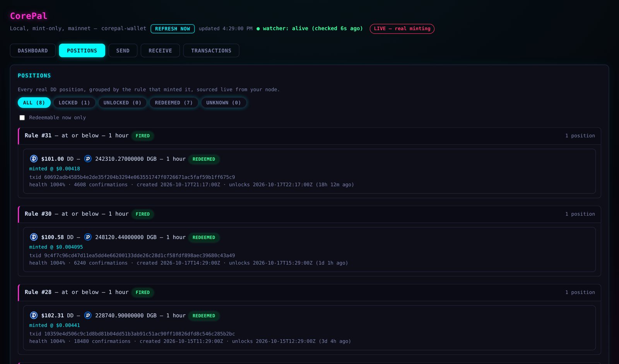Image resolution: width=619 pixels, height=364 pixels.
Task: Click the DGB coin icon beside 242310.27000000
Action: [88, 159]
